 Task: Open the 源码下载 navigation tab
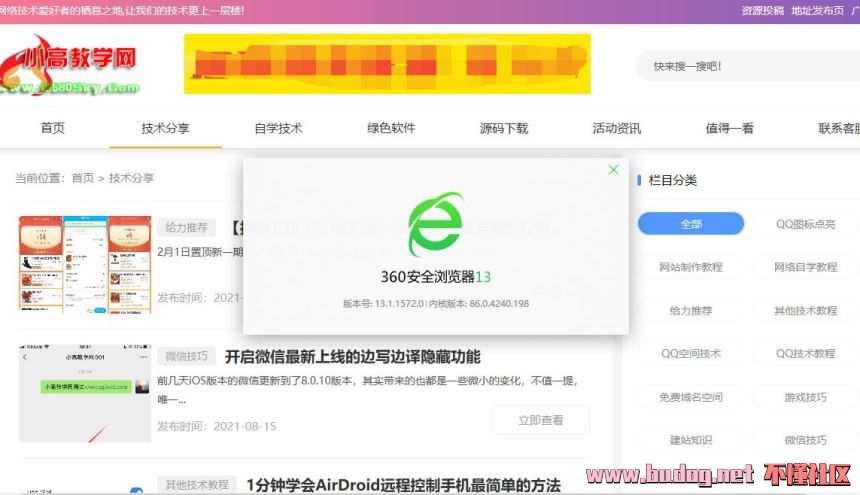tap(503, 128)
